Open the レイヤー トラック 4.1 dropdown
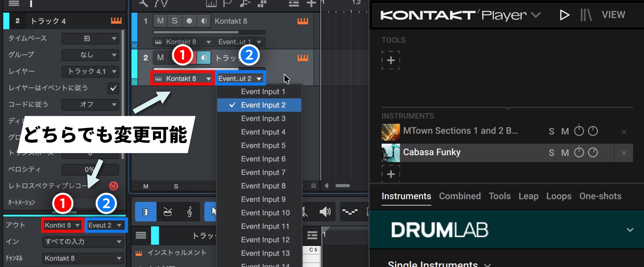This screenshot has height=267, width=644. tap(90, 72)
